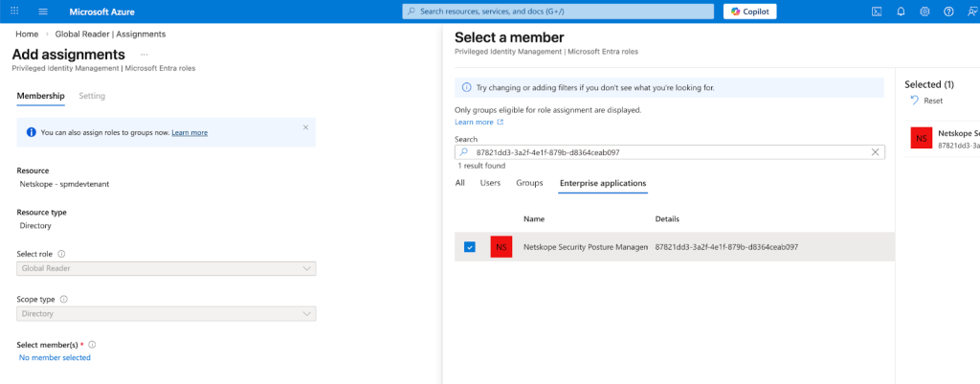Select the Enterprise applications tab
This screenshot has height=384, width=980.
pos(603,183)
